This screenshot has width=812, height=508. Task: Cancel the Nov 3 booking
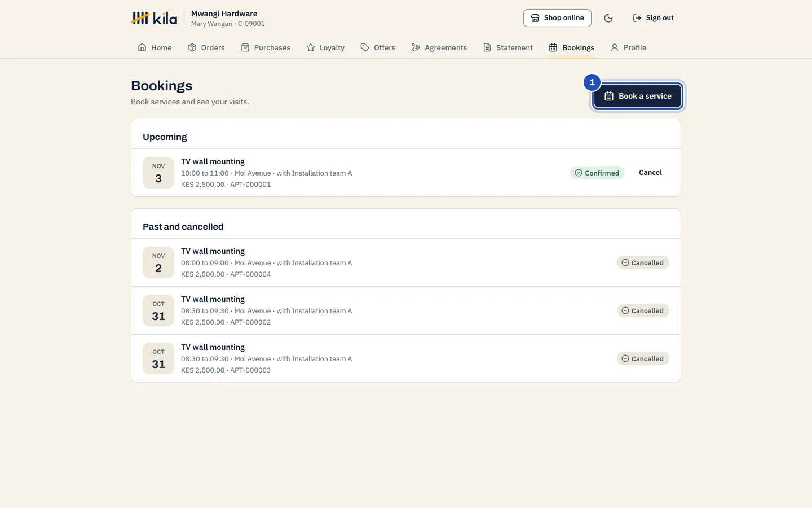click(x=650, y=173)
